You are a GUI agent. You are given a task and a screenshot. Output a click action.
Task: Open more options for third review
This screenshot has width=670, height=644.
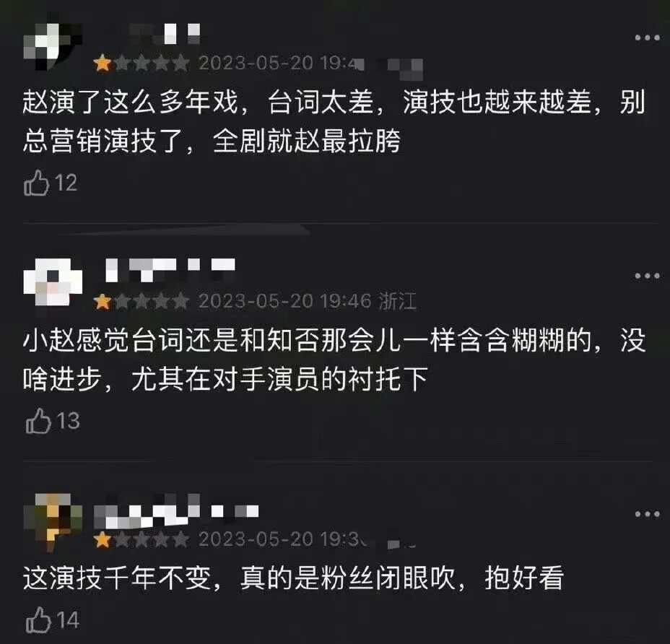pyautogui.click(x=647, y=513)
